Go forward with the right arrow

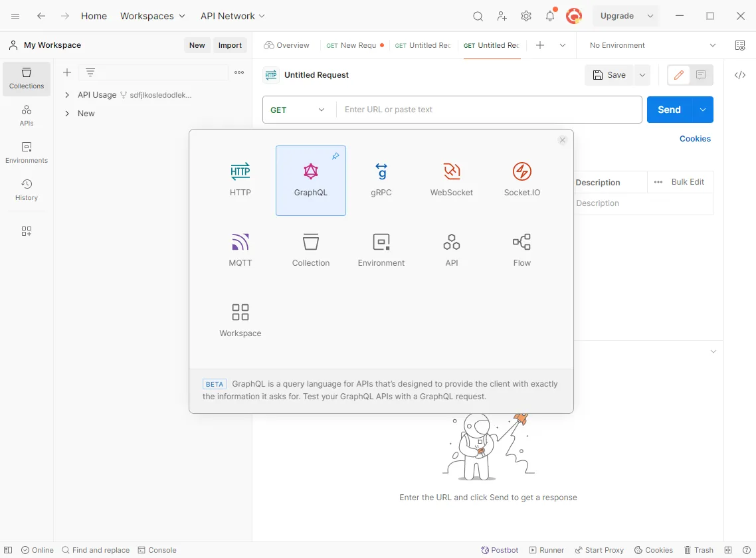point(65,16)
